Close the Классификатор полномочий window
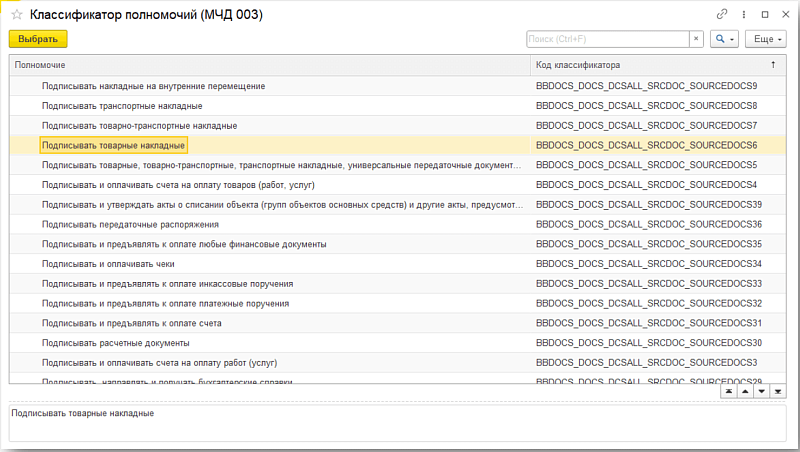Viewport: 800px width, 452px height. click(786, 14)
